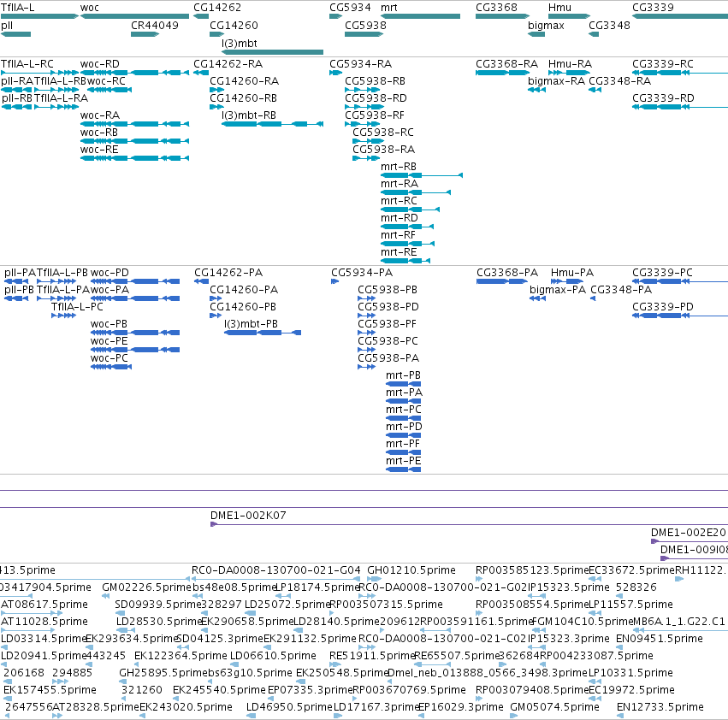
Task: Select transcript label woc-RD
Action: 100,64
